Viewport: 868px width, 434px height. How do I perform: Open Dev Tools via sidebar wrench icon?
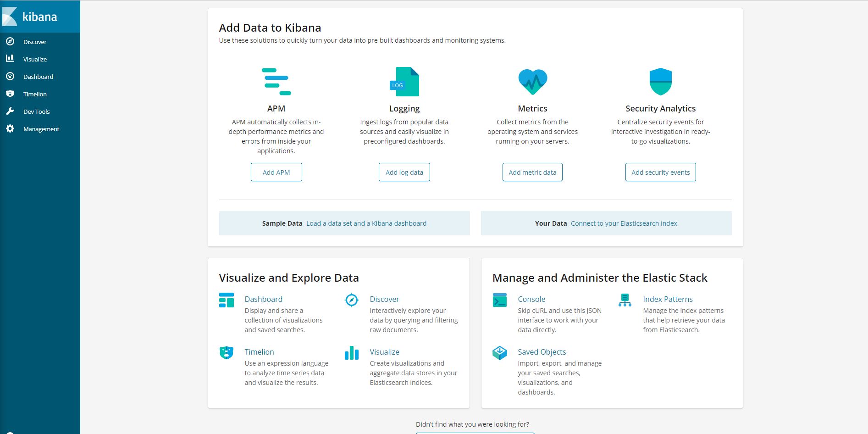(10, 111)
